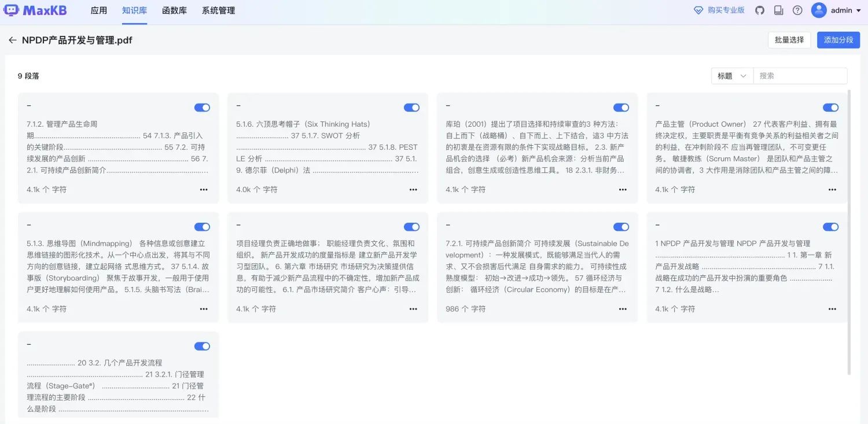Click the 批量选择 button
This screenshot has width=868, height=424.
tap(789, 39)
